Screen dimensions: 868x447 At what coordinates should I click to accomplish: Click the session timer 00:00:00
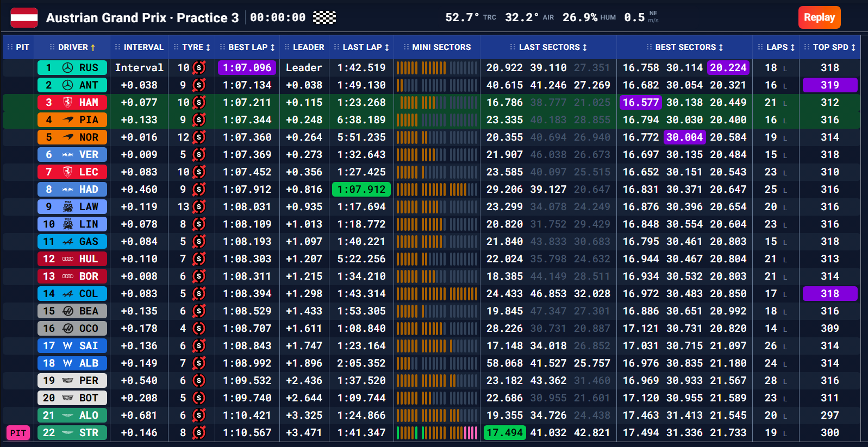coord(278,17)
